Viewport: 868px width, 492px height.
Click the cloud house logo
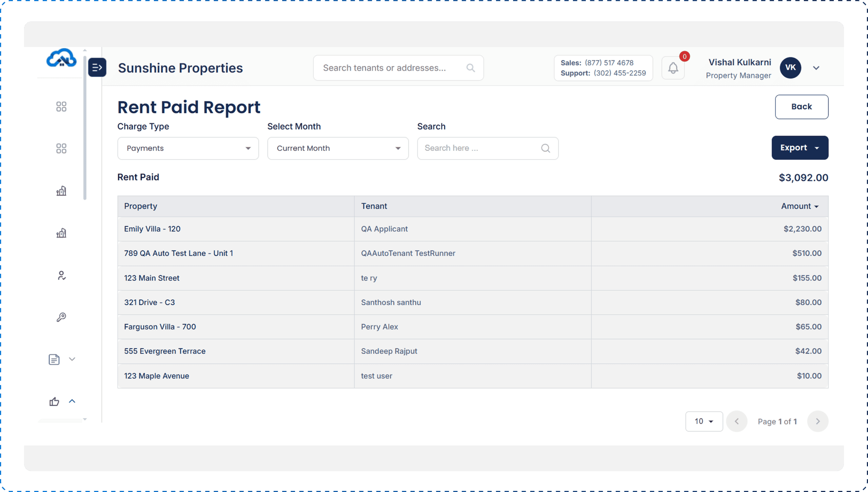coord(61,58)
